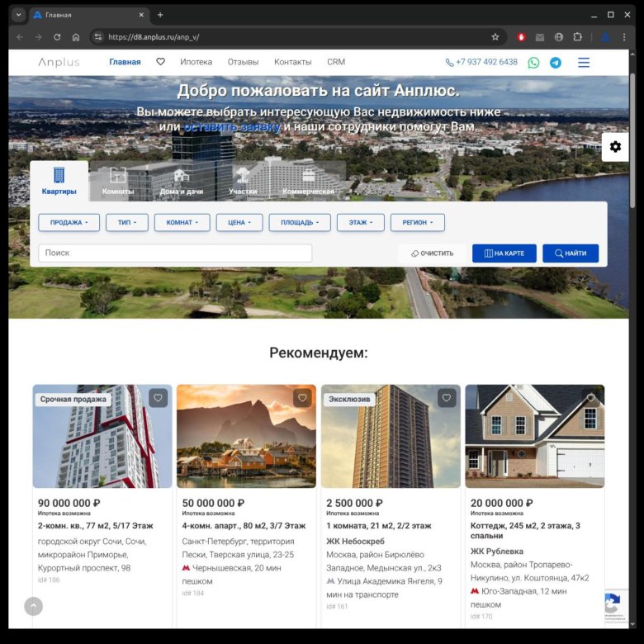This screenshot has width=644, height=644.
Task: Open the Telegram contact icon
Action: tap(556, 62)
